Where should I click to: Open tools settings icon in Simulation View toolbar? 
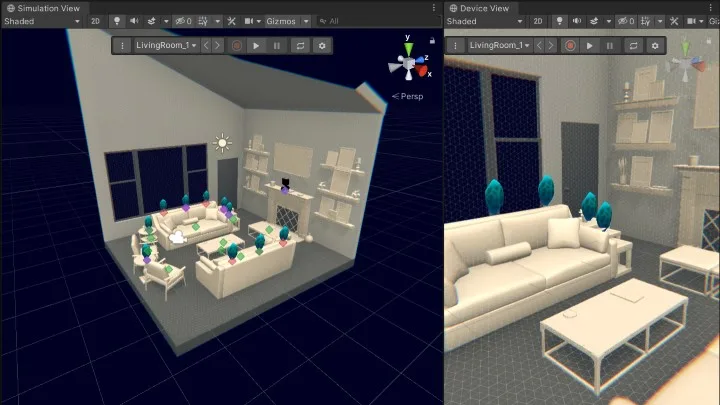point(231,21)
